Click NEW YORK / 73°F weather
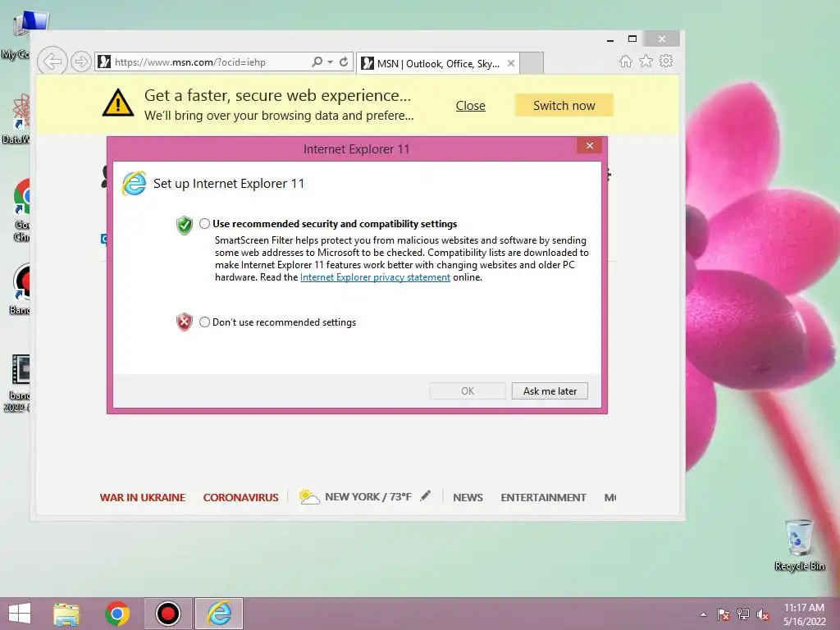Viewport: 840px width, 630px height. point(368,496)
